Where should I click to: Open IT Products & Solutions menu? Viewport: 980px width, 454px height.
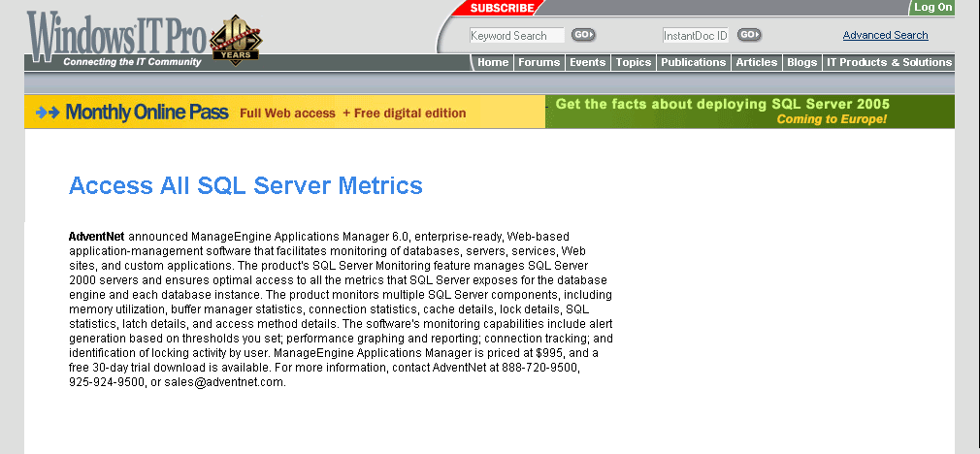point(889,62)
